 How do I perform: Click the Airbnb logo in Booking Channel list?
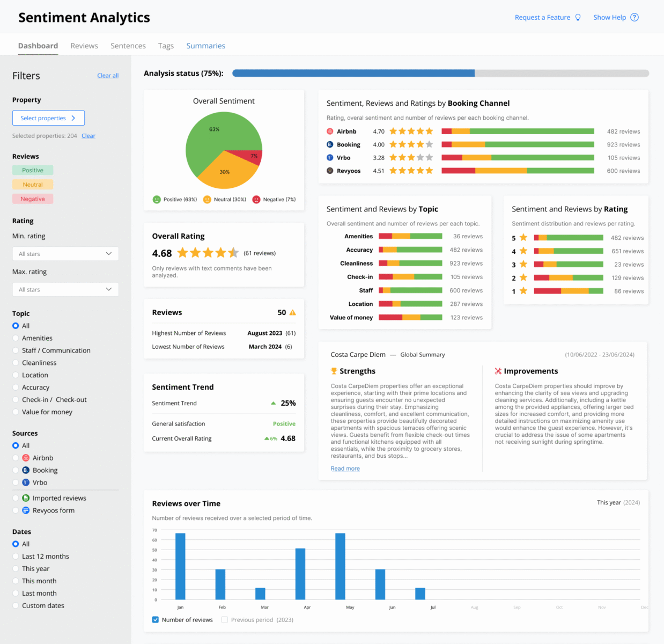tap(330, 131)
